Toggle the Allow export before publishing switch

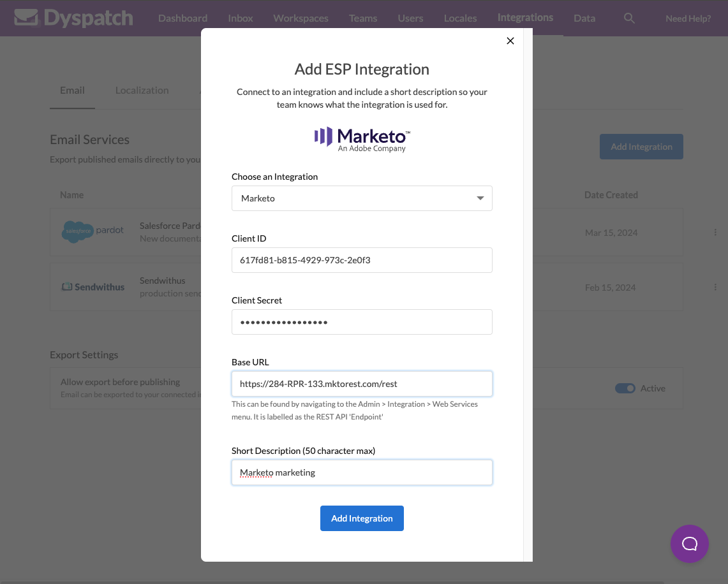625,388
